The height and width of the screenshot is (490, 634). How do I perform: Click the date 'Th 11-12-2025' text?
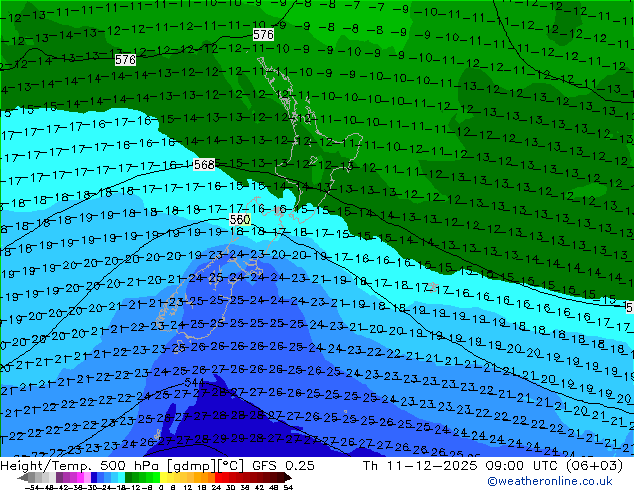click(x=420, y=466)
